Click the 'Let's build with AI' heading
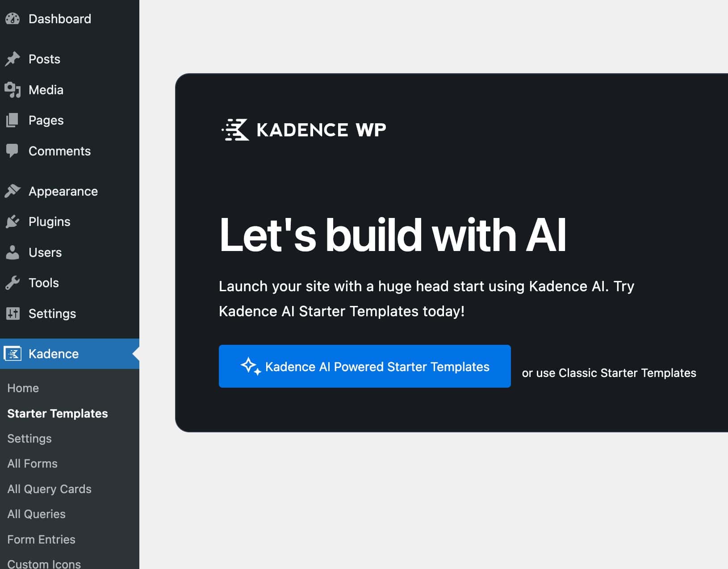This screenshot has width=728, height=569. tap(393, 235)
